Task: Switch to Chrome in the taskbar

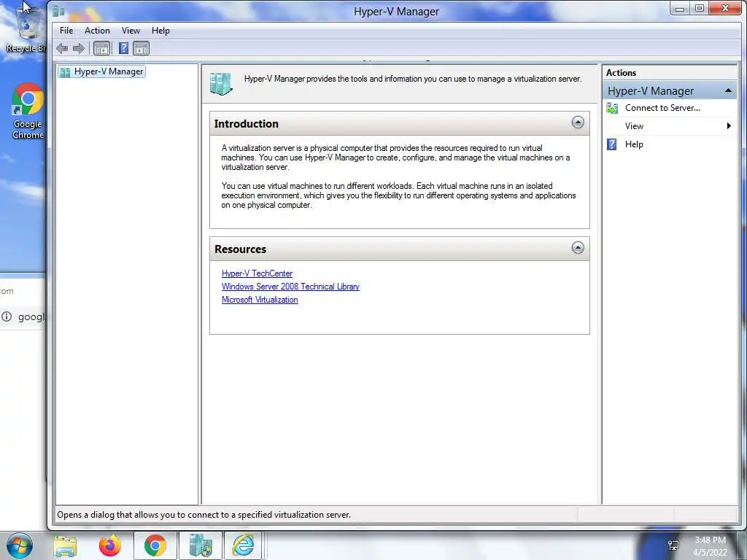Action: pos(155,545)
